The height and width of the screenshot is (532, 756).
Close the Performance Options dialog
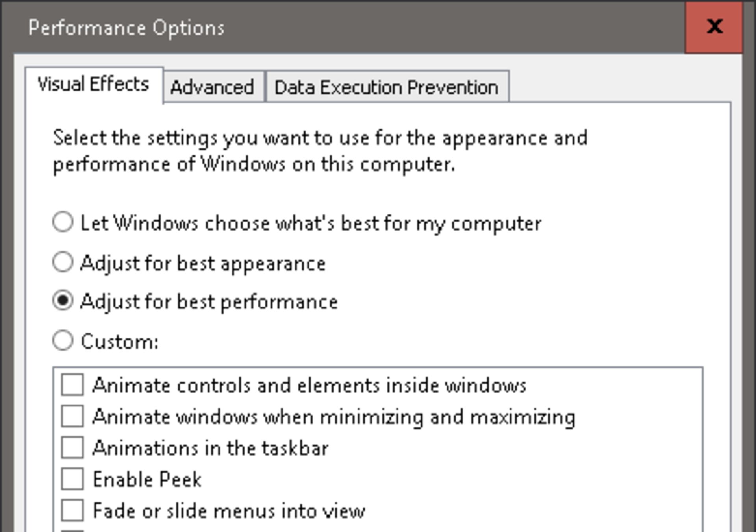click(714, 28)
